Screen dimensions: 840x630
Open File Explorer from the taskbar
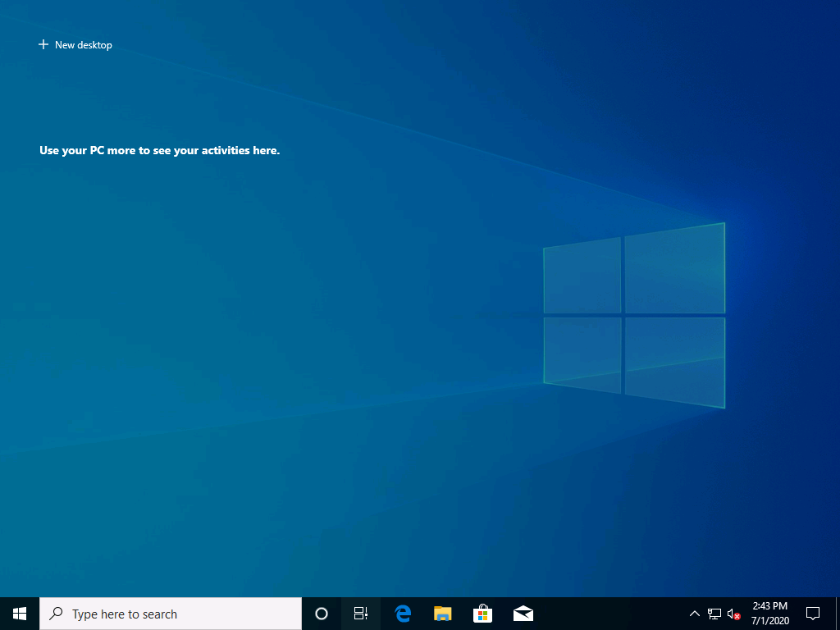442,613
